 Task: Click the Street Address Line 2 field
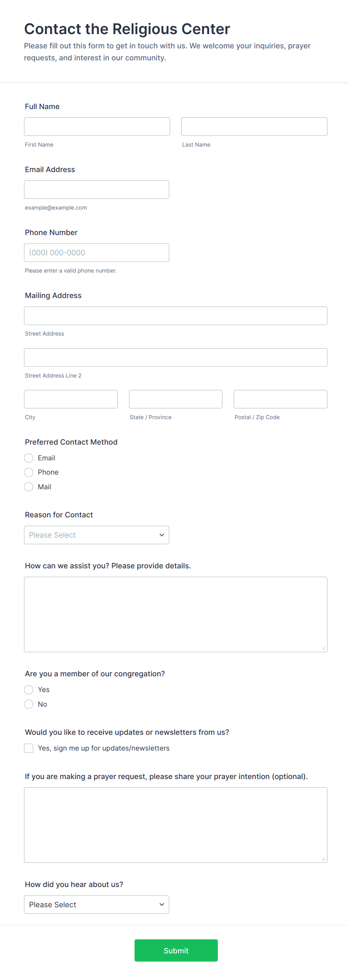tap(175, 358)
